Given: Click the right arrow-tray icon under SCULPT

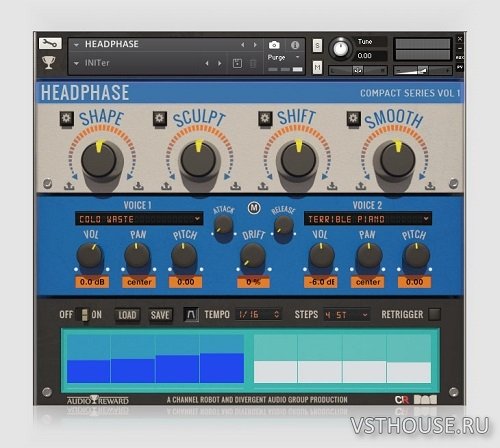Looking at the screenshot, I should coord(236,186).
